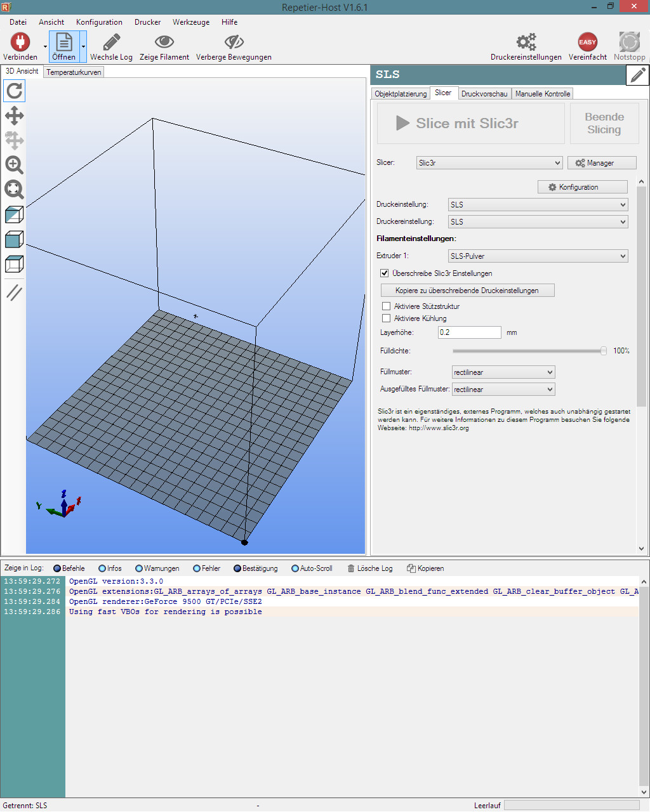Open the Slicer selection dropdown
Viewport: 650px width, 812px height.
point(489,162)
